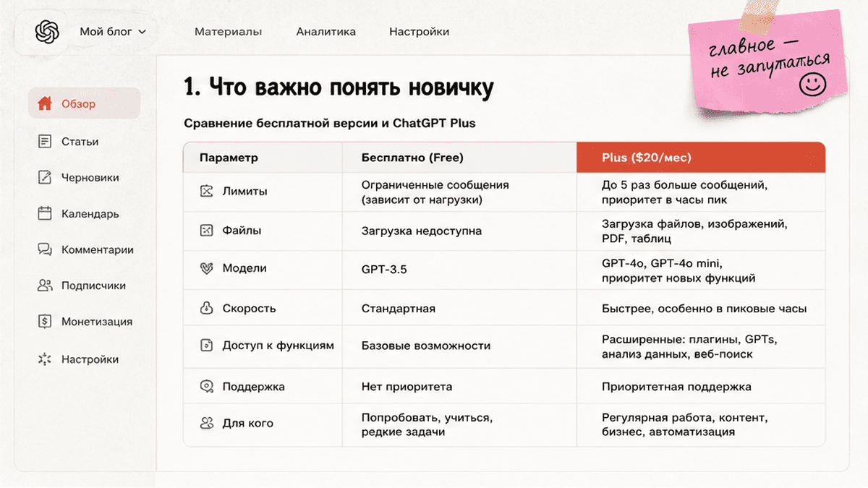
Task: Open the Мой блог dropdown
Action: pyautogui.click(x=113, y=32)
